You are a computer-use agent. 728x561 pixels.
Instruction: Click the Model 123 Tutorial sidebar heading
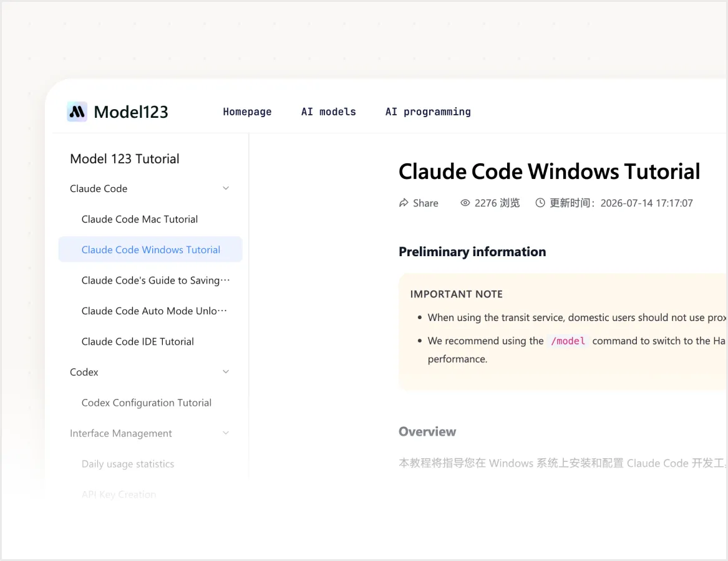124,159
